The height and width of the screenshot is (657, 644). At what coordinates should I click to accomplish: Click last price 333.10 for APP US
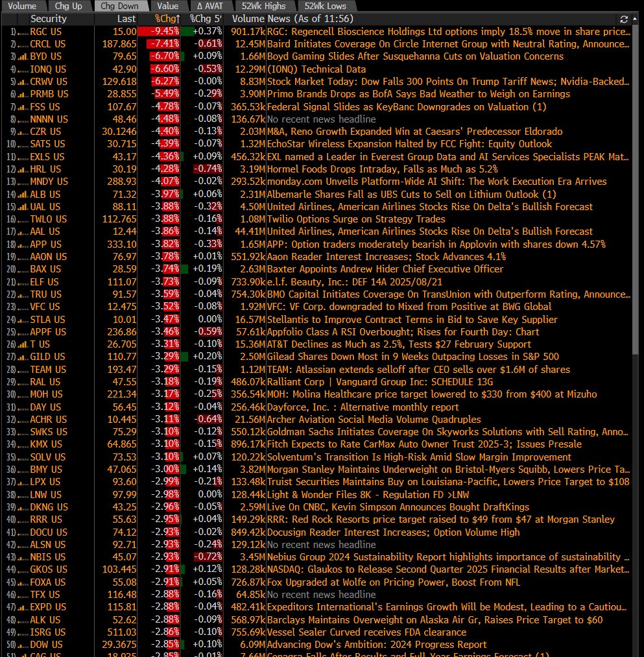click(122, 245)
